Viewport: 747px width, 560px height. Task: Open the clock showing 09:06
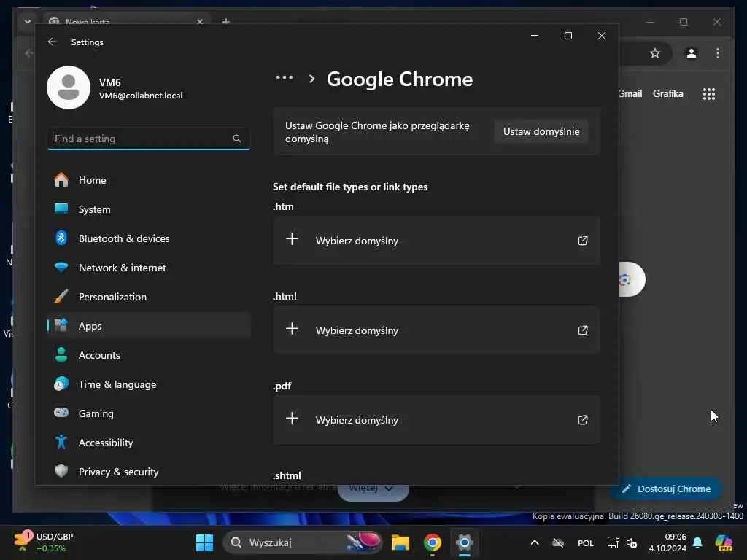(667, 542)
